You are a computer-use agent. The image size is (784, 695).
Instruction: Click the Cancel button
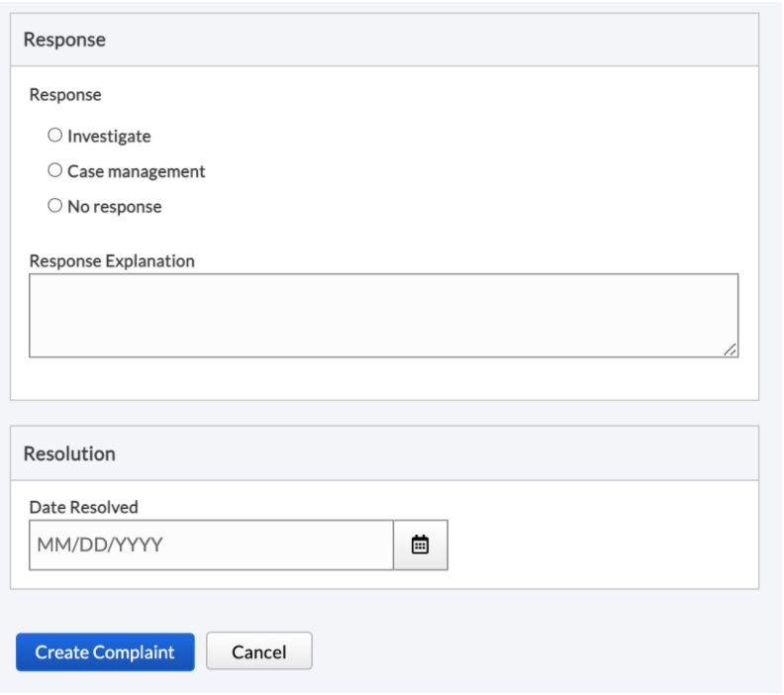coord(258,652)
